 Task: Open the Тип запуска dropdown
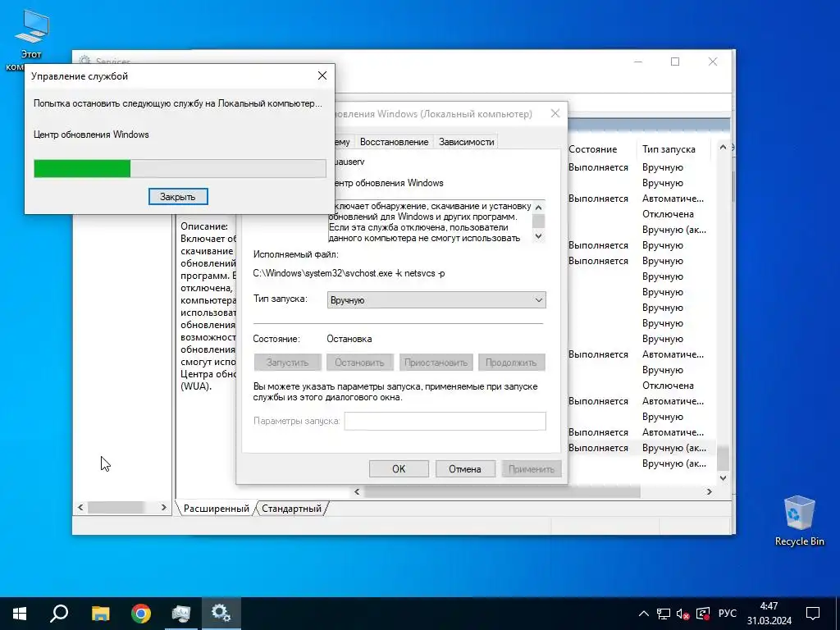436,300
